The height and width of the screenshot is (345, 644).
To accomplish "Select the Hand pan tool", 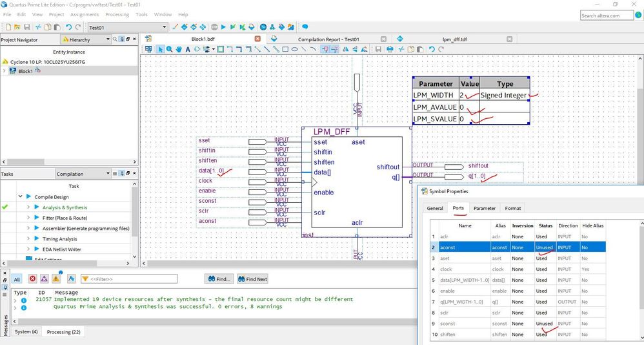I will pos(178,49).
